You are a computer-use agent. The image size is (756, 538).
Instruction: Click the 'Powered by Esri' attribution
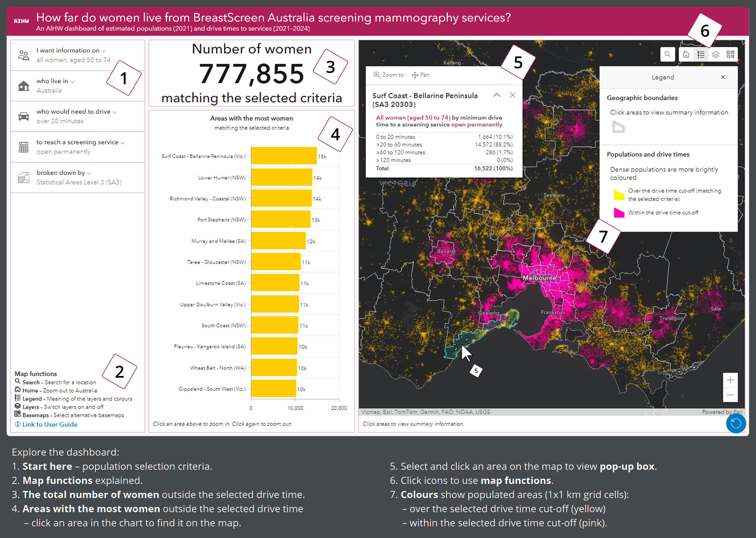[x=722, y=412]
